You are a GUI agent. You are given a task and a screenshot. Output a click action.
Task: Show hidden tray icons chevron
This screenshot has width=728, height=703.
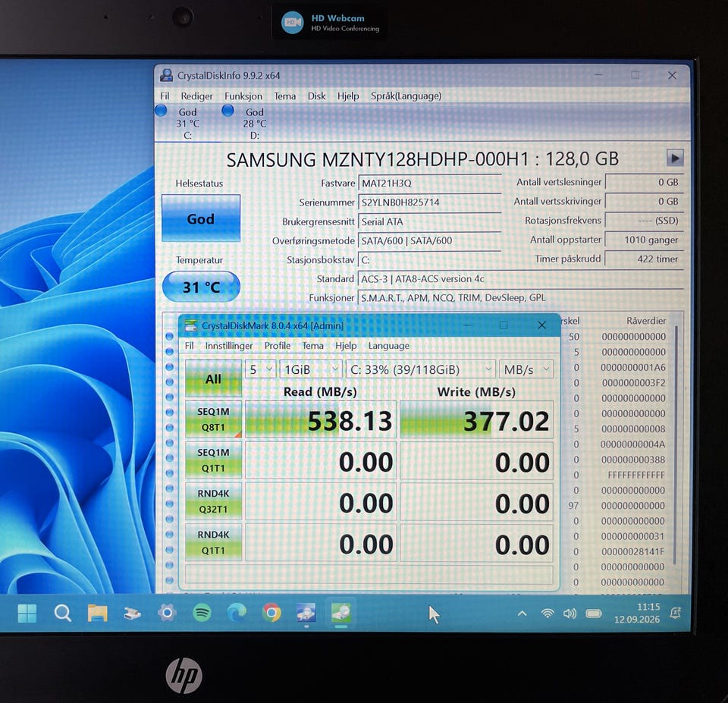coord(522,614)
